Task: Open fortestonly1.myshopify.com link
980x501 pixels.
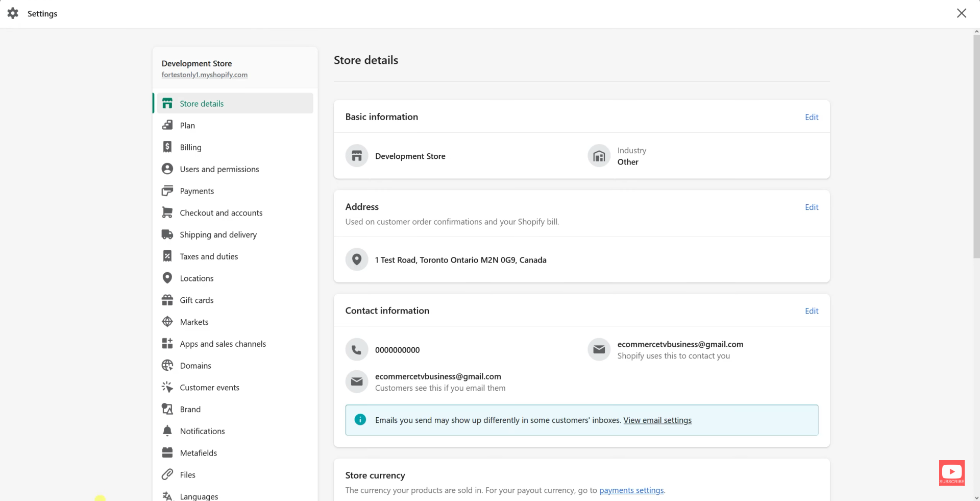Action: coord(205,75)
